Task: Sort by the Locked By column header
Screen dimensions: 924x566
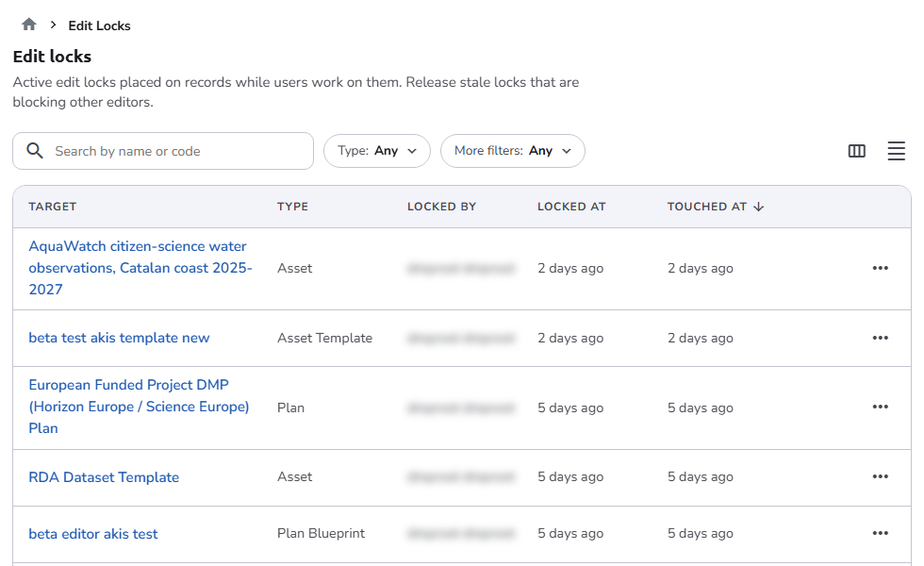Action: coord(441,207)
